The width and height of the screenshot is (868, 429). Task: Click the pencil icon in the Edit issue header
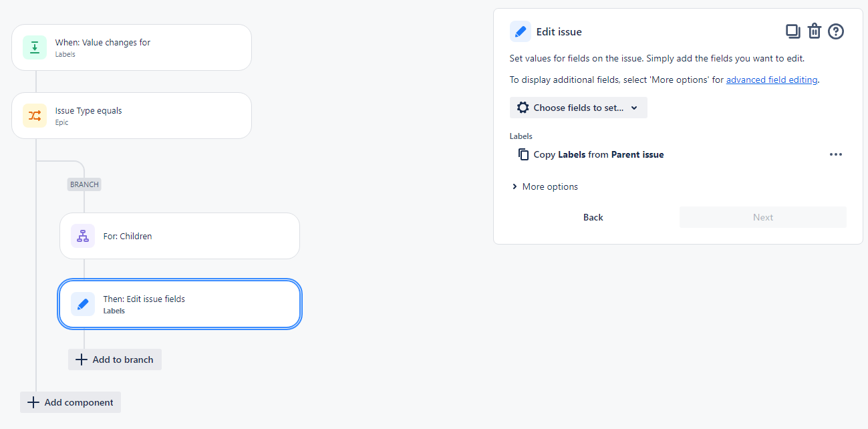(x=521, y=31)
